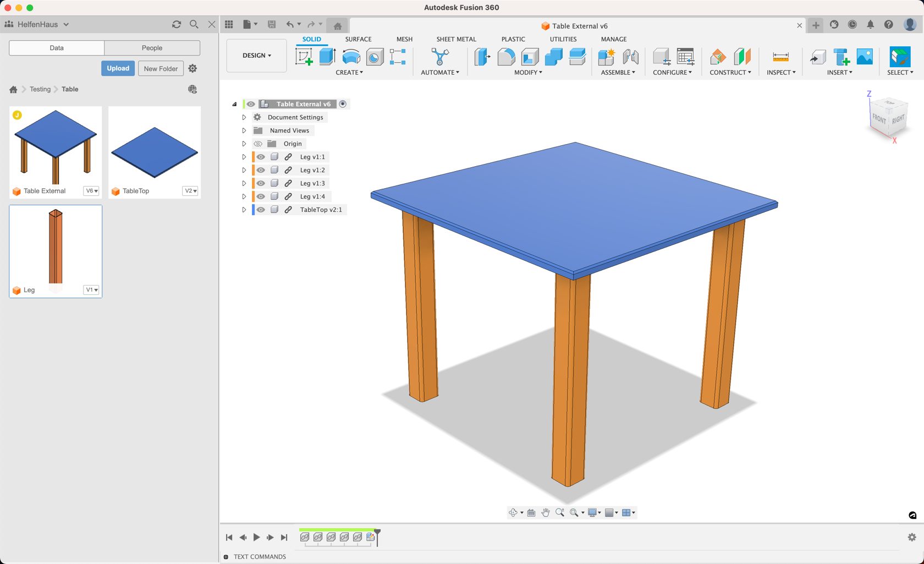
Task: Toggle visibility of TableTop v2:1
Action: pos(260,210)
